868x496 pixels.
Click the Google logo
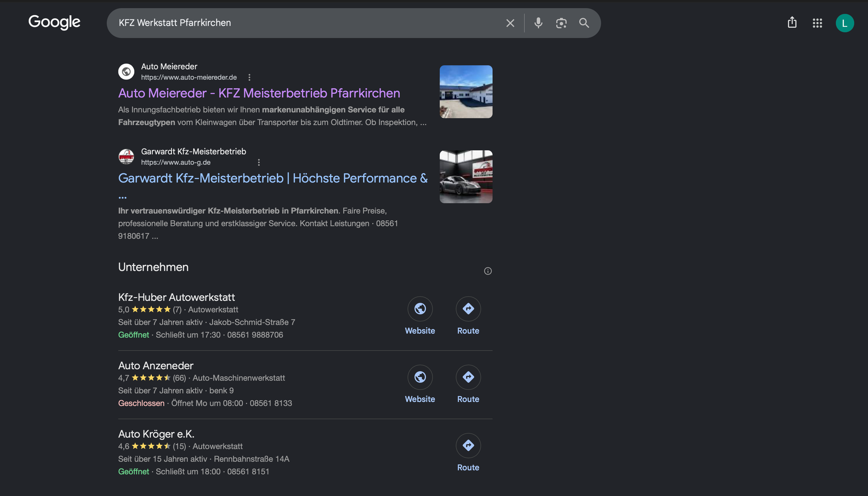54,22
